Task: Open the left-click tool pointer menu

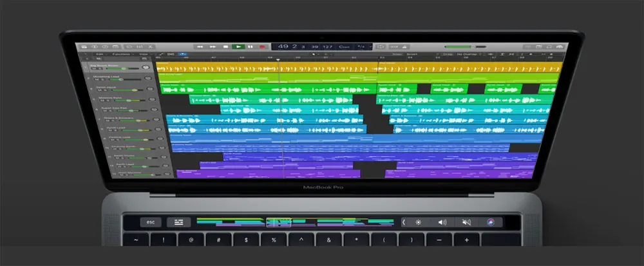Action: (315, 54)
